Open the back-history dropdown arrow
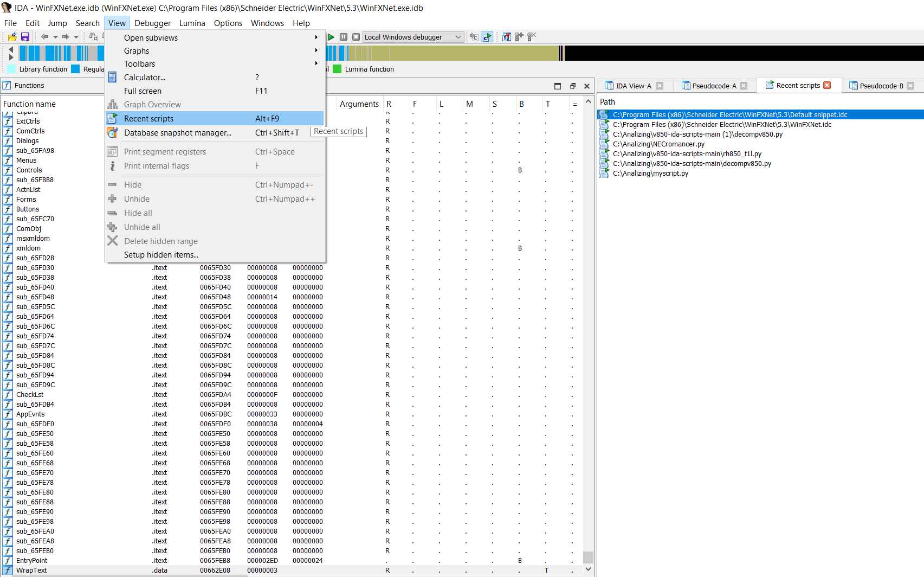Viewport: 924px width, 577px height. tap(55, 37)
